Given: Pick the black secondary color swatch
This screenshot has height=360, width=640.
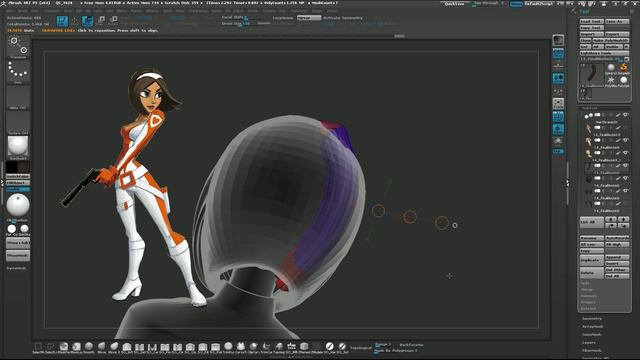Looking at the screenshot, I should 11,167.
